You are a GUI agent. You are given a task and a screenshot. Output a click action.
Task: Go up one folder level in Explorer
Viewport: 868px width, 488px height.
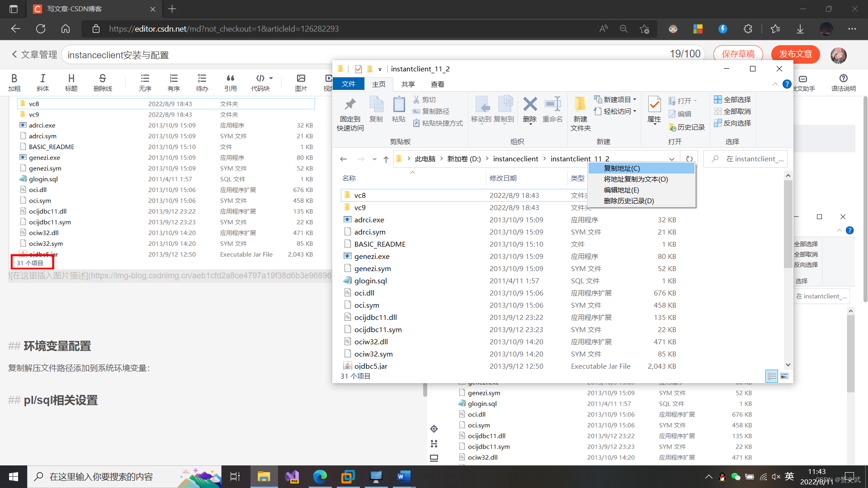pos(386,159)
